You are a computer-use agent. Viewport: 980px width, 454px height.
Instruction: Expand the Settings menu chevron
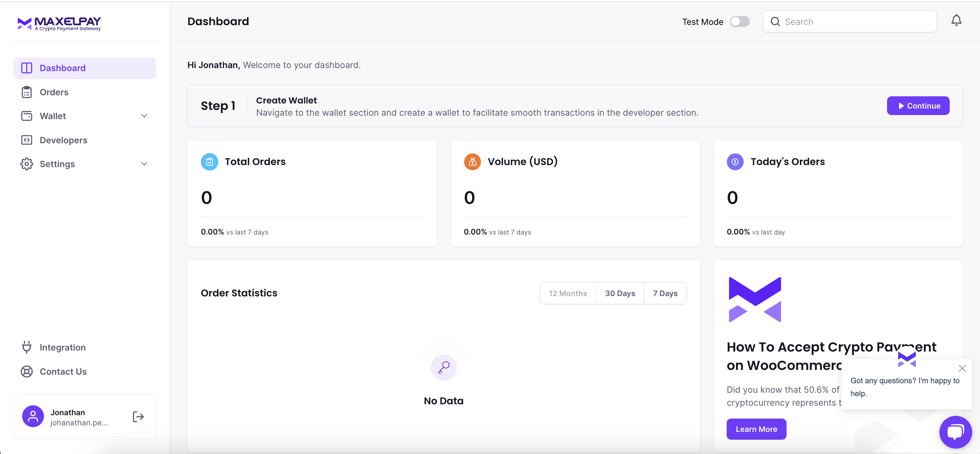tap(144, 164)
